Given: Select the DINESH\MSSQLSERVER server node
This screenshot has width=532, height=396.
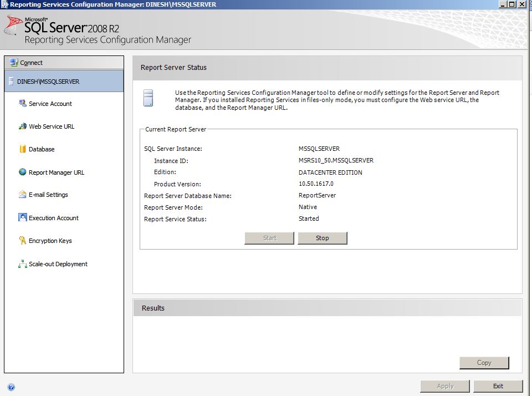Looking at the screenshot, I should pyautogui.click(x=64, y=82).
